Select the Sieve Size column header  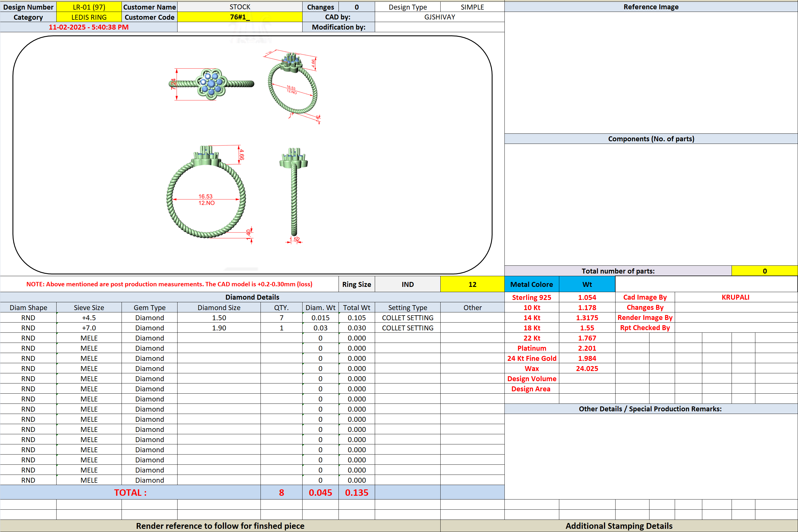[x=89, y=307]
